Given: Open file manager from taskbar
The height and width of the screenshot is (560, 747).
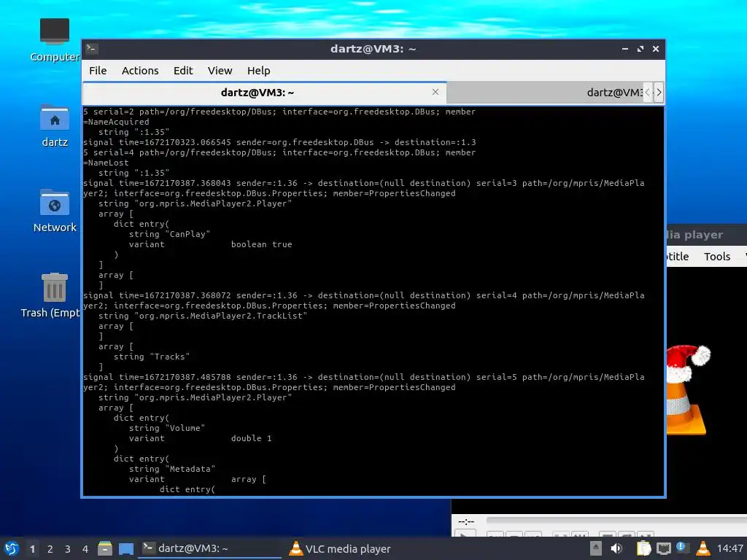Looking at the screenshot, I should point(105,549).
